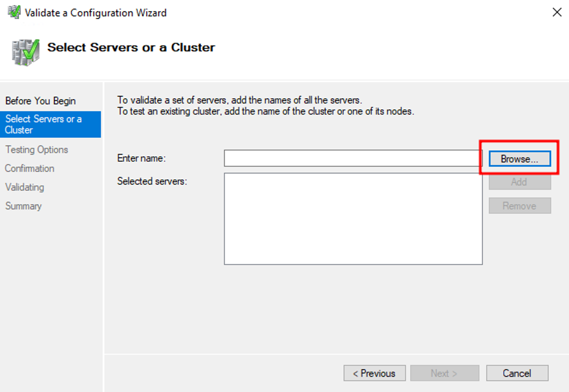Open the Summary step

23,206
